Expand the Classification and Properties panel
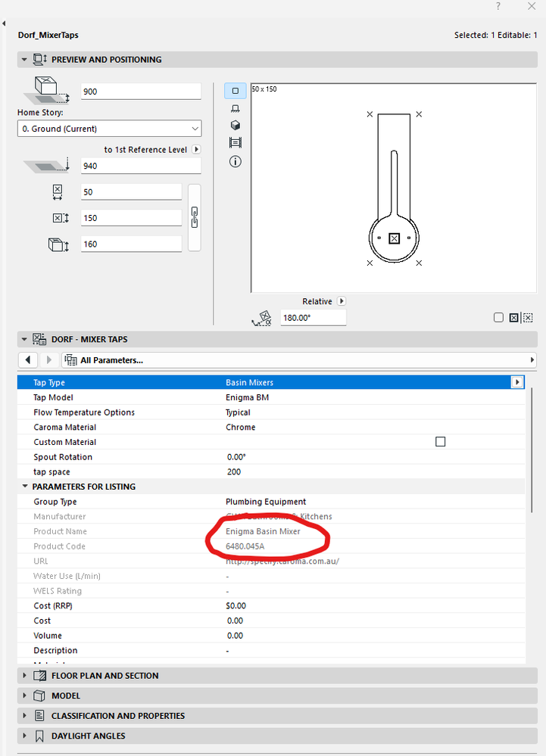The height and width of the screenshot is (756, 546). (24, 716)
